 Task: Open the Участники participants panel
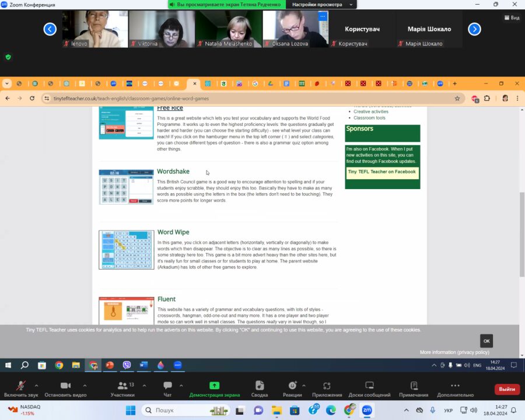[123, 389]
